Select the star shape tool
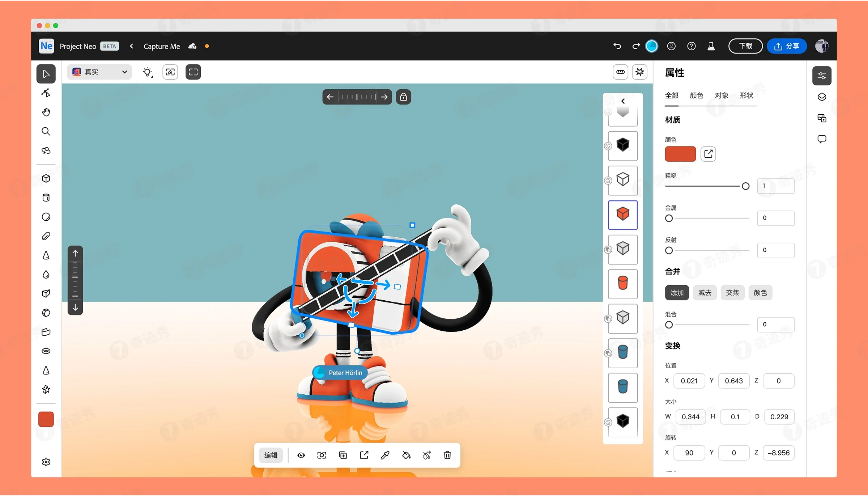868x496 pixels. (46, 390)
